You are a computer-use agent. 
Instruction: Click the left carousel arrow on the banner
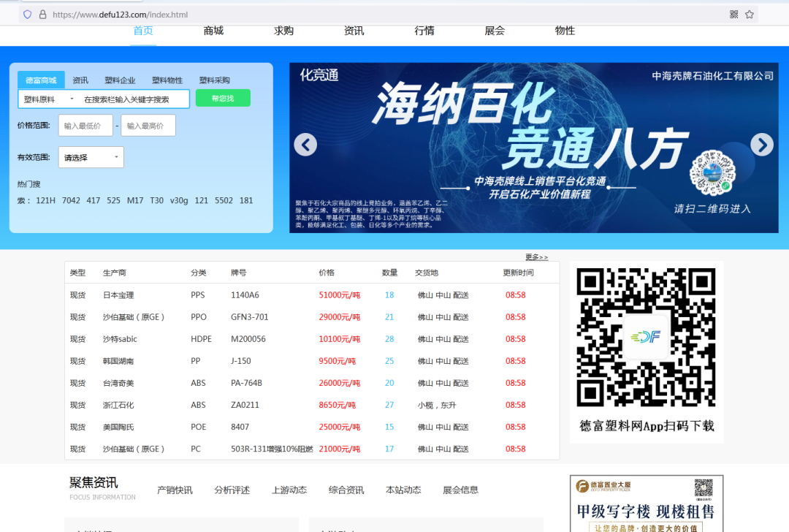click(x=305, y=145)
